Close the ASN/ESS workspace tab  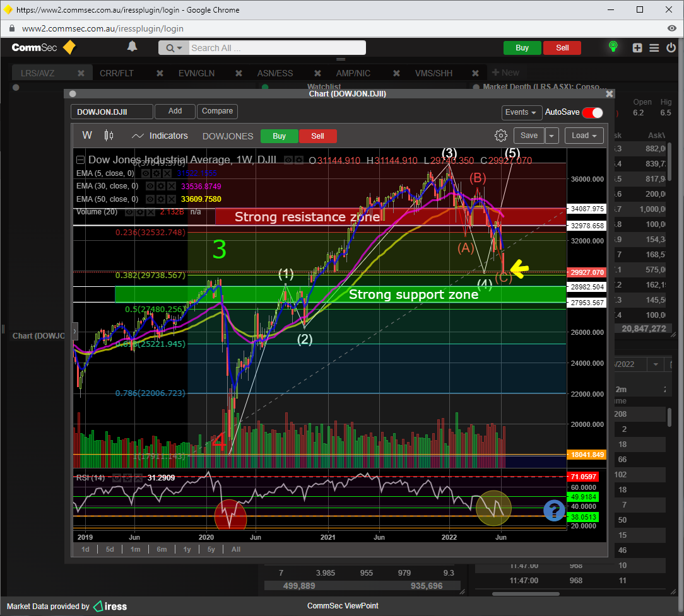point(317,73)
